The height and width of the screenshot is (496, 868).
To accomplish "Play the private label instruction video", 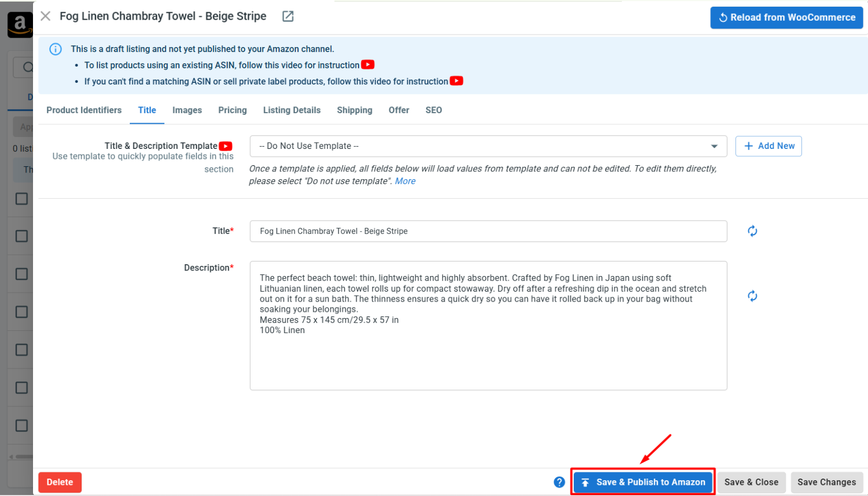I will click(x=457, y=81).
